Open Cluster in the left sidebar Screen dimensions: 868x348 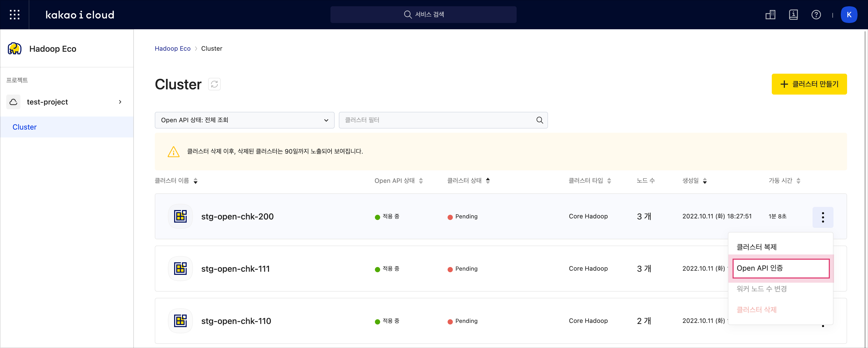[x=67, y=127]
